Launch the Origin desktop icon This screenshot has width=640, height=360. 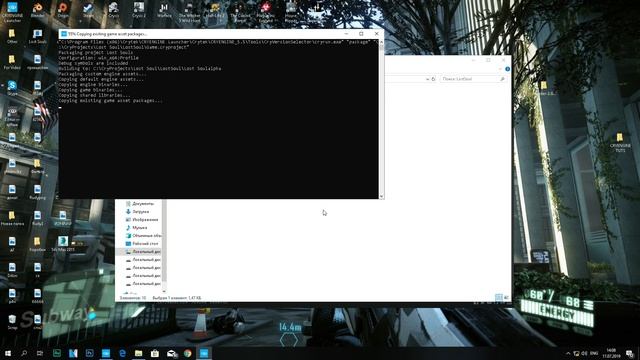63,10
